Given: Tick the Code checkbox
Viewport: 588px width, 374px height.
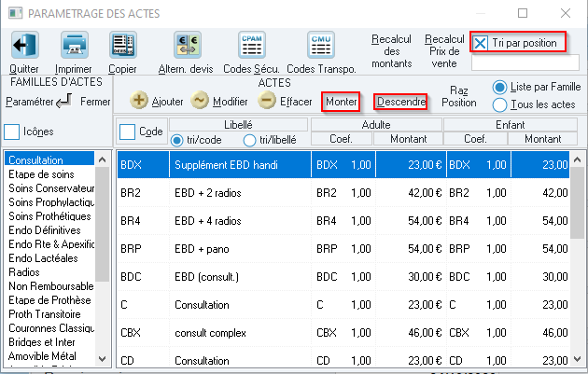Looking at the screenshot, I should tap(127, 132).
